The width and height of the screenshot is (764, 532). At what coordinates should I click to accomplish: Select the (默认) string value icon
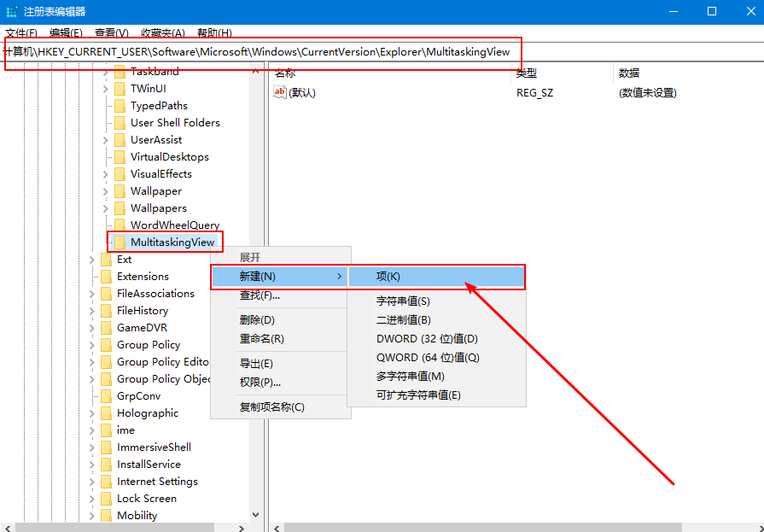pyautogui.click(x=280, y=92)
